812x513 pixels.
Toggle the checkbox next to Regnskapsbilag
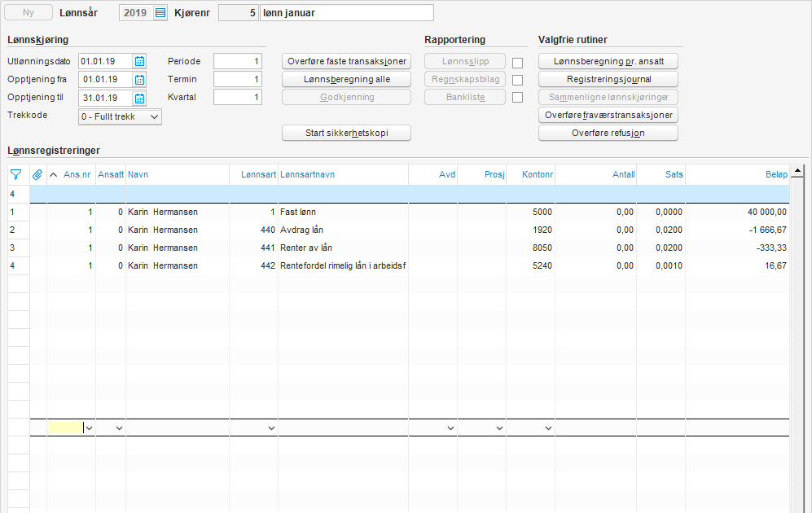(x=517, y=80)
